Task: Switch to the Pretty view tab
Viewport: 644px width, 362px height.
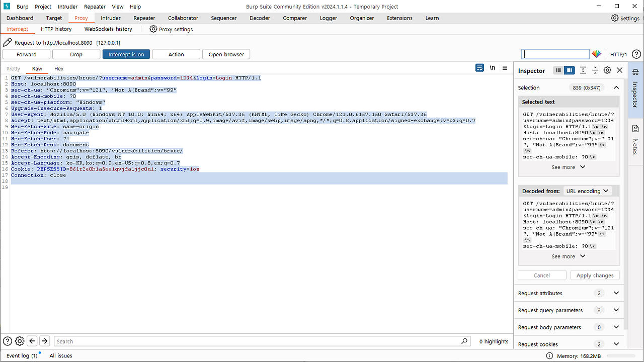Action: click(x=14, y=68)
